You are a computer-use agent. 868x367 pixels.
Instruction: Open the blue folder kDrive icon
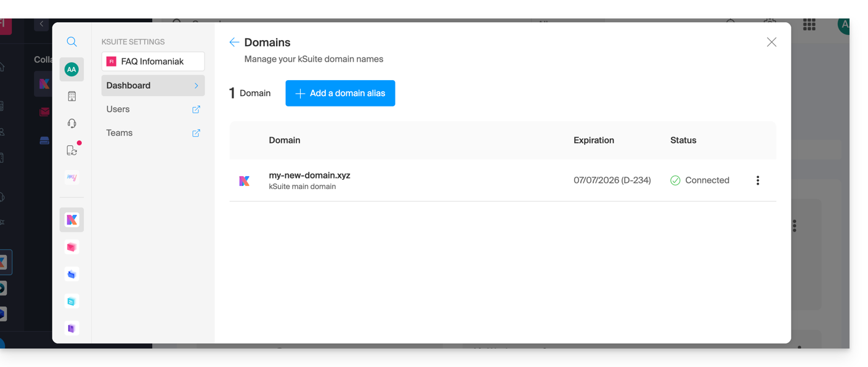(71, 274)
